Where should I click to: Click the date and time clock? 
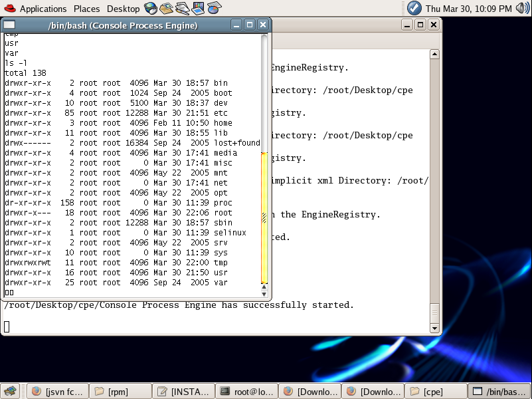click(x=468, y=9)
